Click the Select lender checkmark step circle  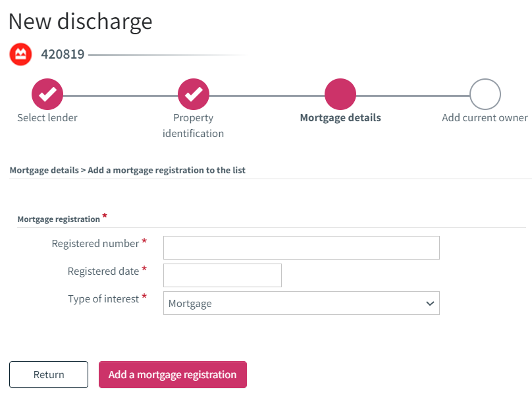(47, 94)
